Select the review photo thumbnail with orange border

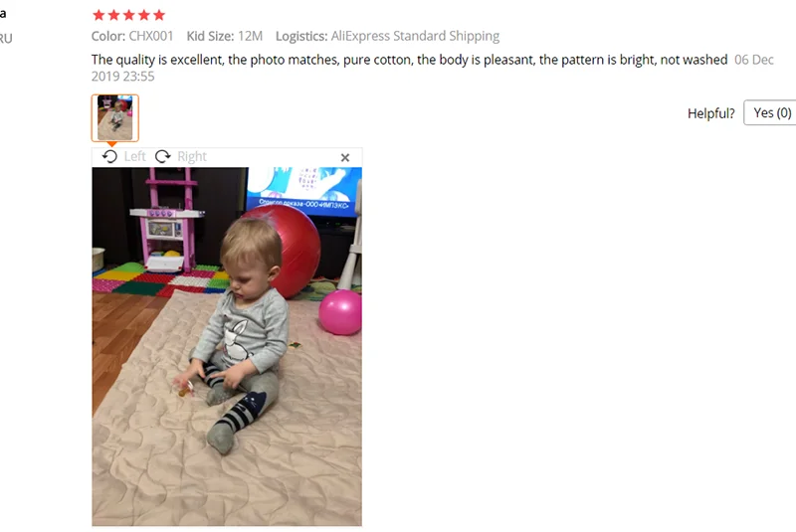click(114, 117)
